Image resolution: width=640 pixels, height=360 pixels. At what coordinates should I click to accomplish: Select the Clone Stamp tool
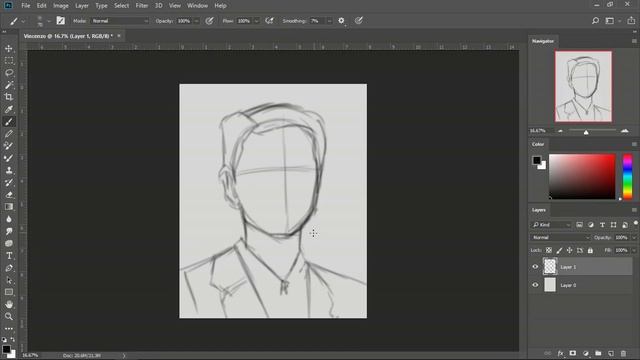point(9,170)
